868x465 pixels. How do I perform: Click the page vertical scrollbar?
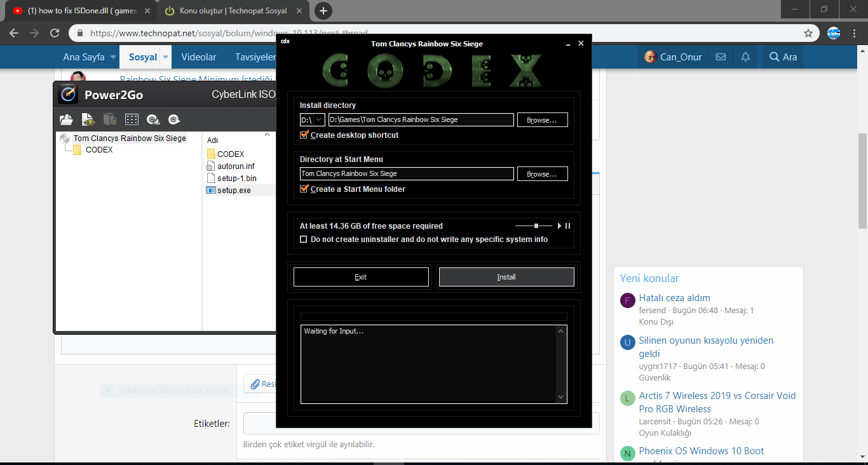pyautogui.click(x=863, y=181)
